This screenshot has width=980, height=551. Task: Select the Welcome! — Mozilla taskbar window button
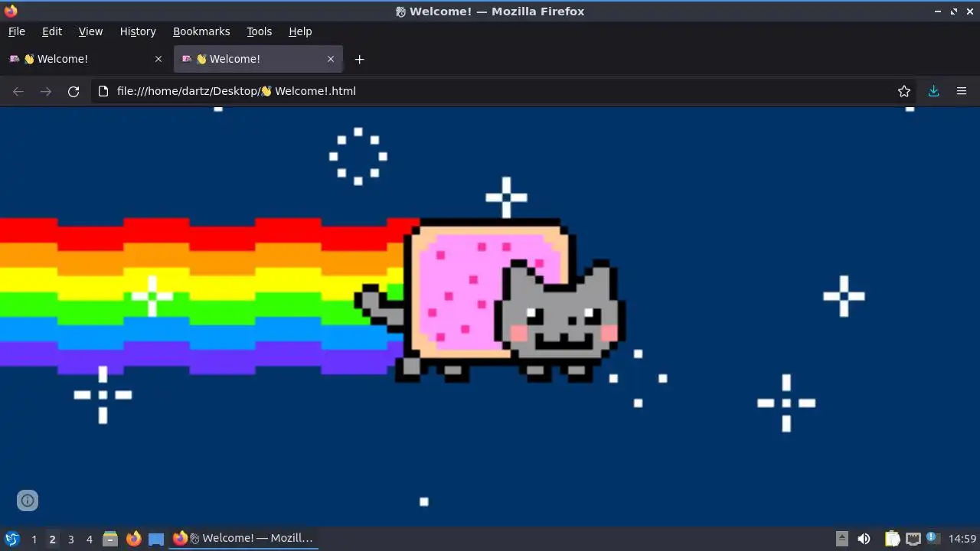(242, 539)
